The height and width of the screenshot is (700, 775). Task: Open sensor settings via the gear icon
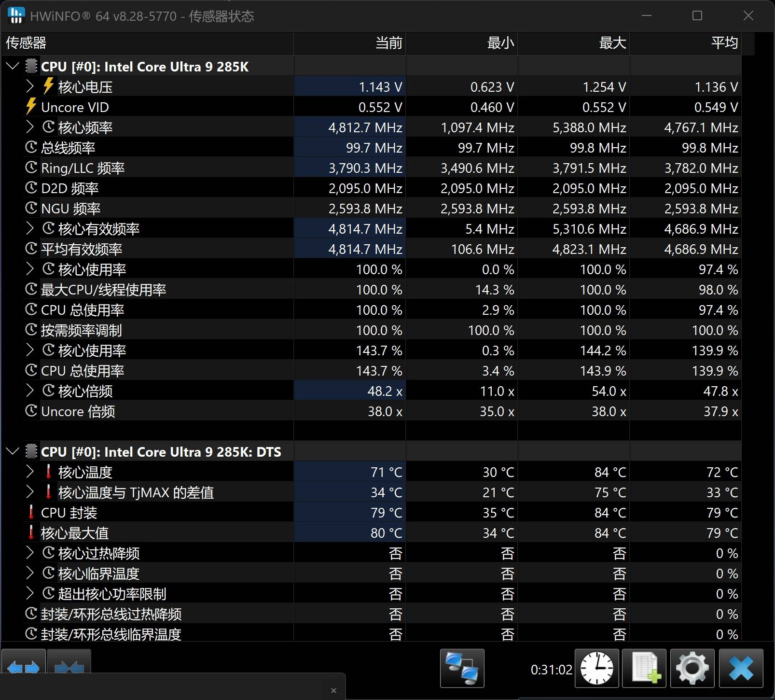point(692,668)
